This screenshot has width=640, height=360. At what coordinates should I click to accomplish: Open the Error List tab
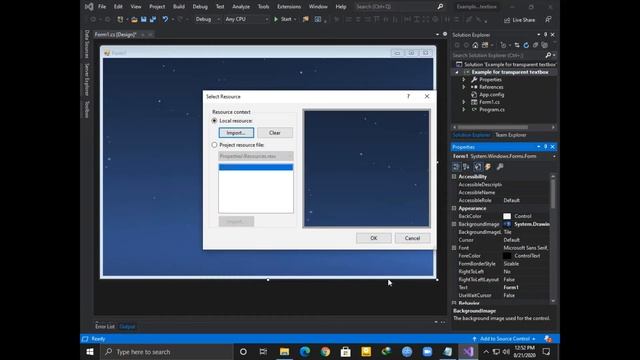pyautogui.click(x=105, y=327)
